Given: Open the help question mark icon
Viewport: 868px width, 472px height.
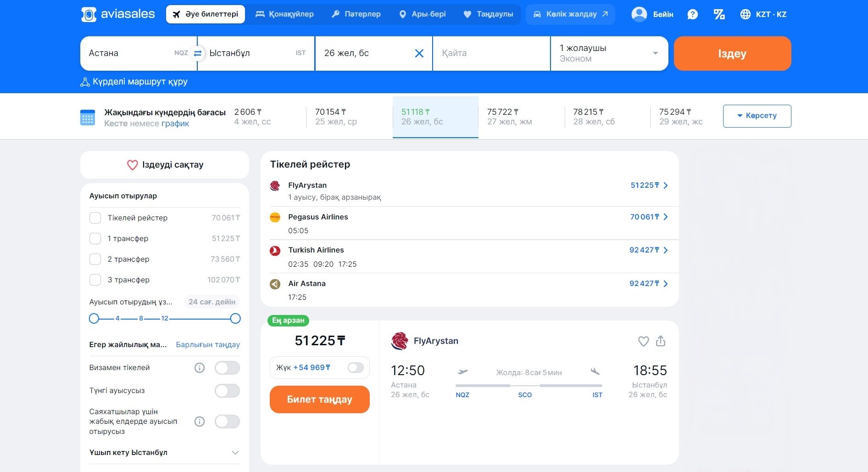Looking at the screenshot, I should pos(693,14).
